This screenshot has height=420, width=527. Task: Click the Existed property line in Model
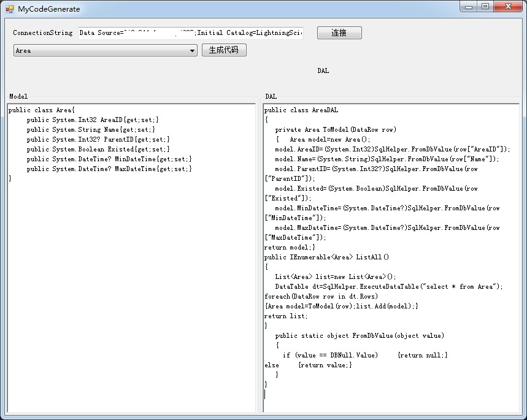click(98, 149)
